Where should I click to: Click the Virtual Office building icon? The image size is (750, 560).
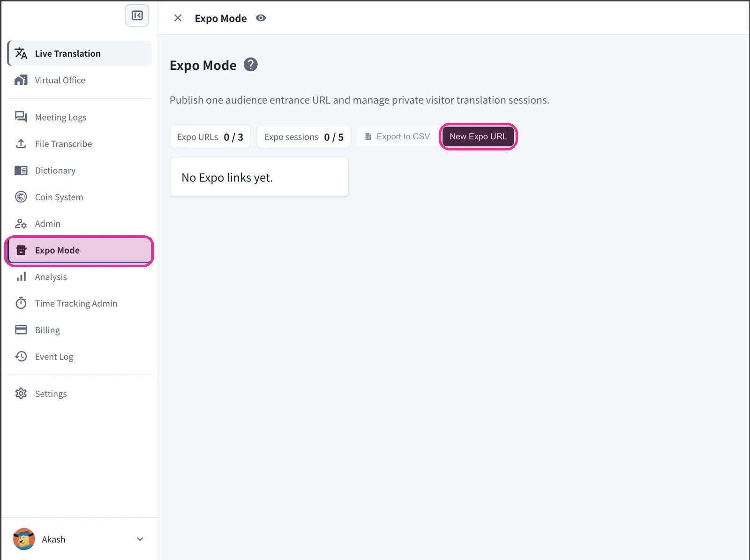pos(21,80)
